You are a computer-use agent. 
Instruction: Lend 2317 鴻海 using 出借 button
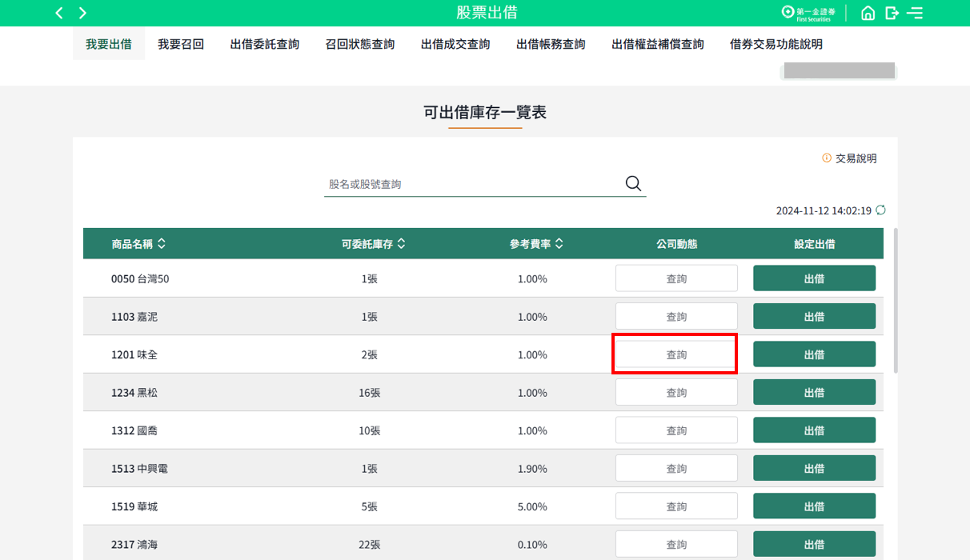[x=814, y=544]
